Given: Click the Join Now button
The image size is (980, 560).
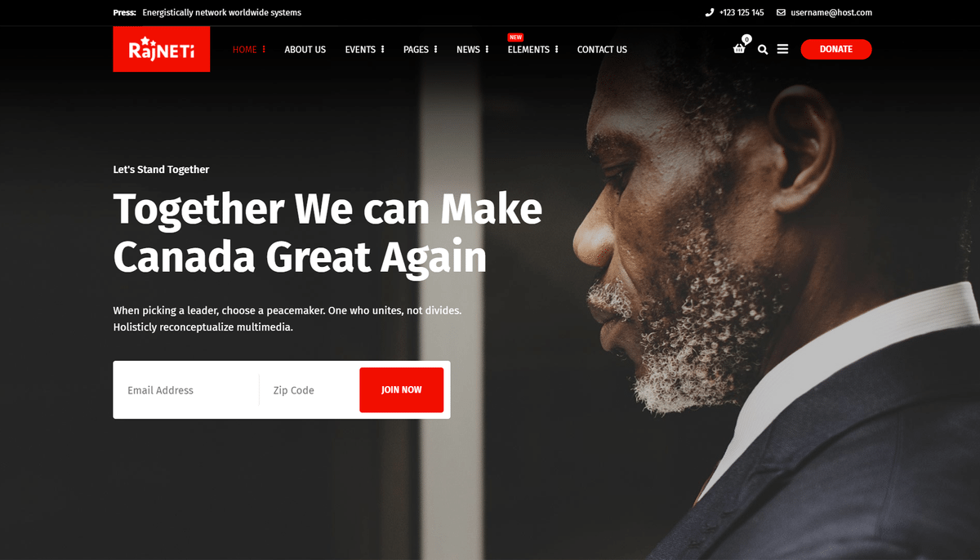Looking at the screenshot, I should (402, 390).
